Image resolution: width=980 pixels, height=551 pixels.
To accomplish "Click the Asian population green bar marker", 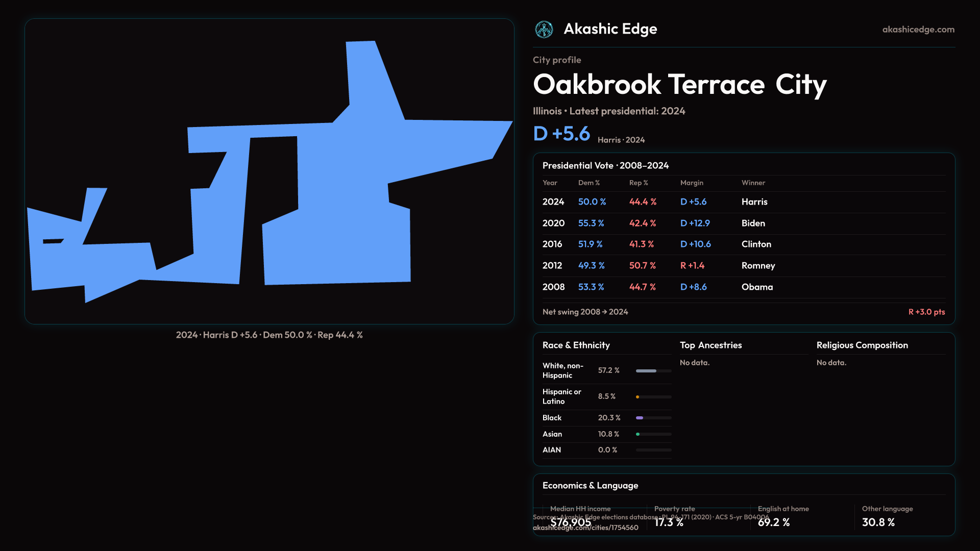I will coord(638,434).
